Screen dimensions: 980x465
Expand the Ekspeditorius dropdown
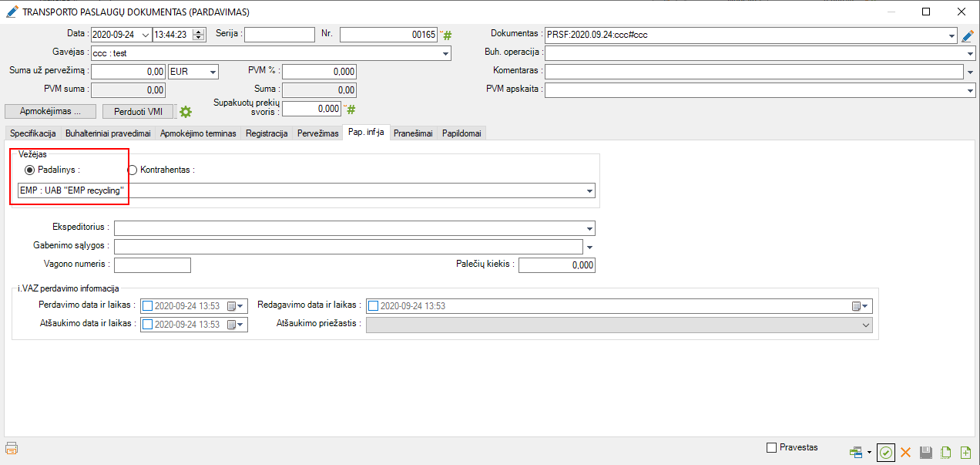(589, 228)
